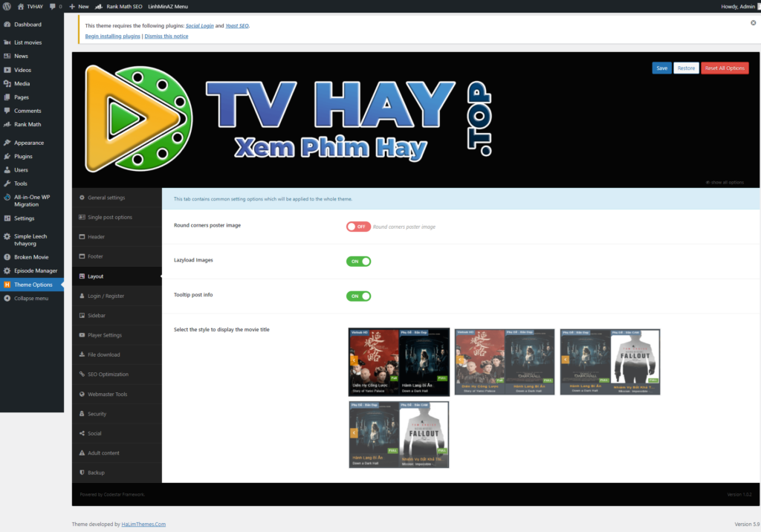The width and height of the screenshot is (761, 532).
Task: Open News in the admin menu
Action: tap(31, 56)
